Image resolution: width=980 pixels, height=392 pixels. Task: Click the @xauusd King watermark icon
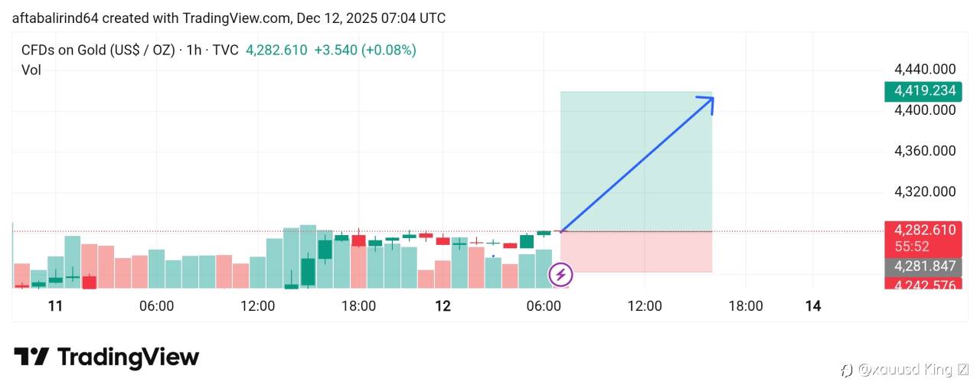[x=847, y=371]
